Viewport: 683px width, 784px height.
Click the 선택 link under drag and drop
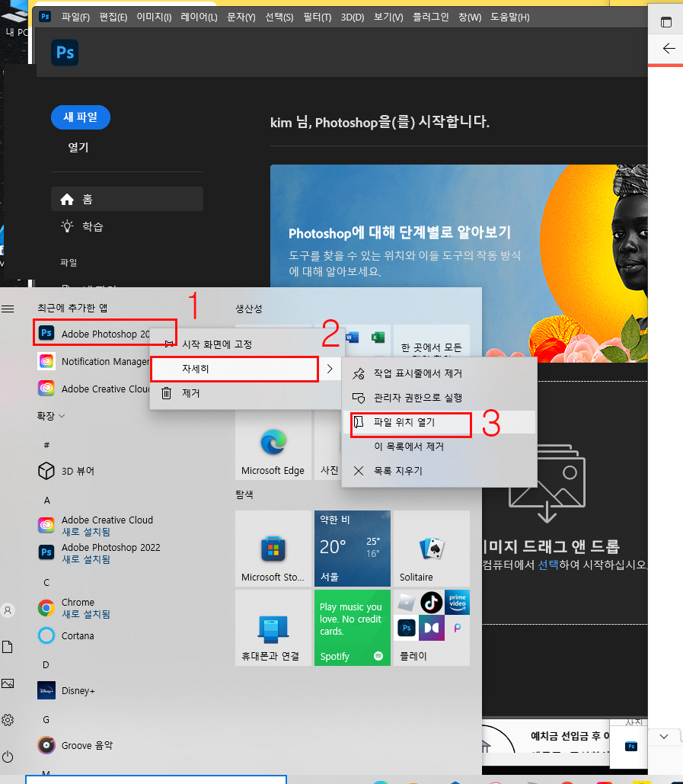click(x=548, y=565)
